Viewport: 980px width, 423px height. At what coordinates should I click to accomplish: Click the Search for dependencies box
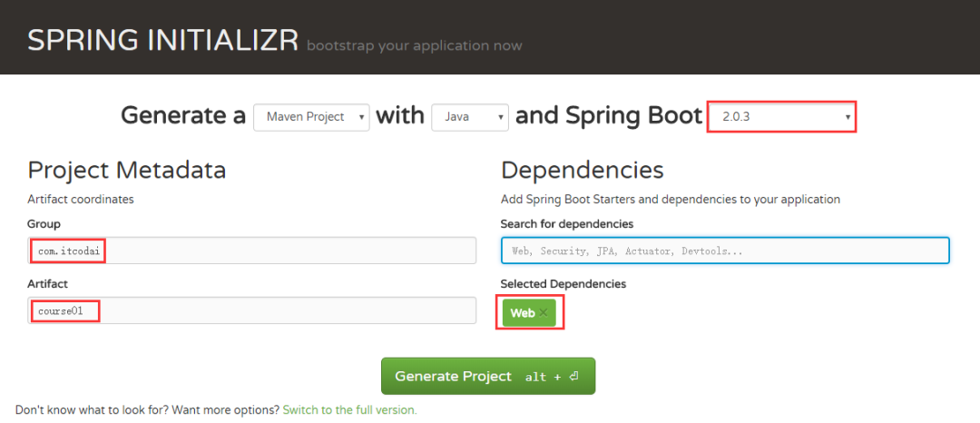(x=725, y=251)
